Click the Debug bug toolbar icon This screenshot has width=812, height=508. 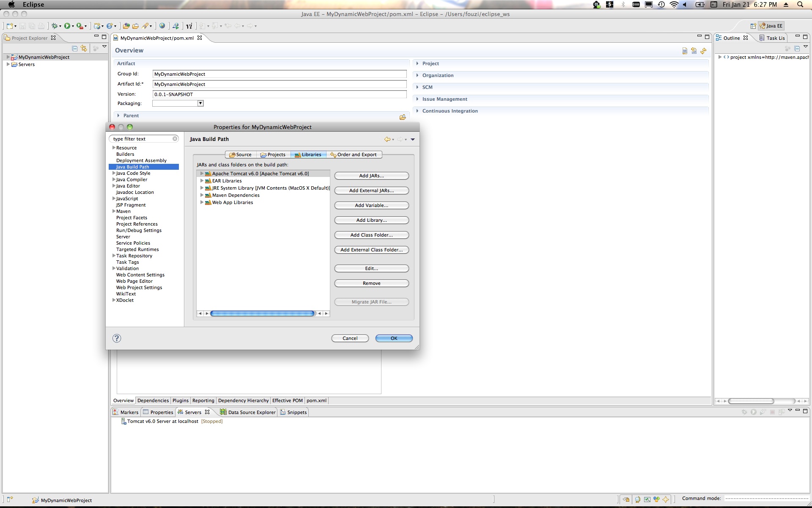pyautogui.click(x=55, y=26)
